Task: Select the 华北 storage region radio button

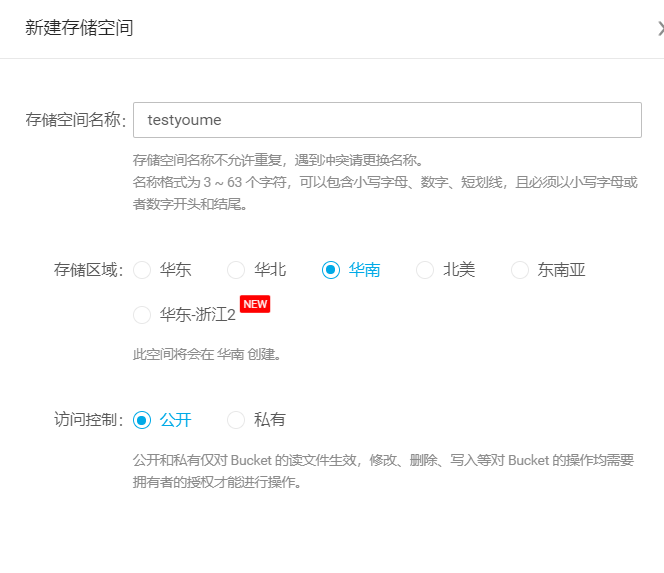Action: (236, 270)
